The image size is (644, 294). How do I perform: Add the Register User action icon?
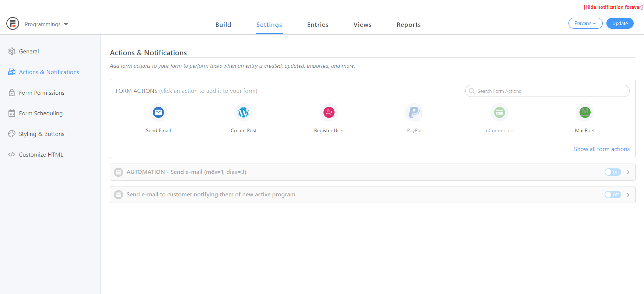coord(329,112)
